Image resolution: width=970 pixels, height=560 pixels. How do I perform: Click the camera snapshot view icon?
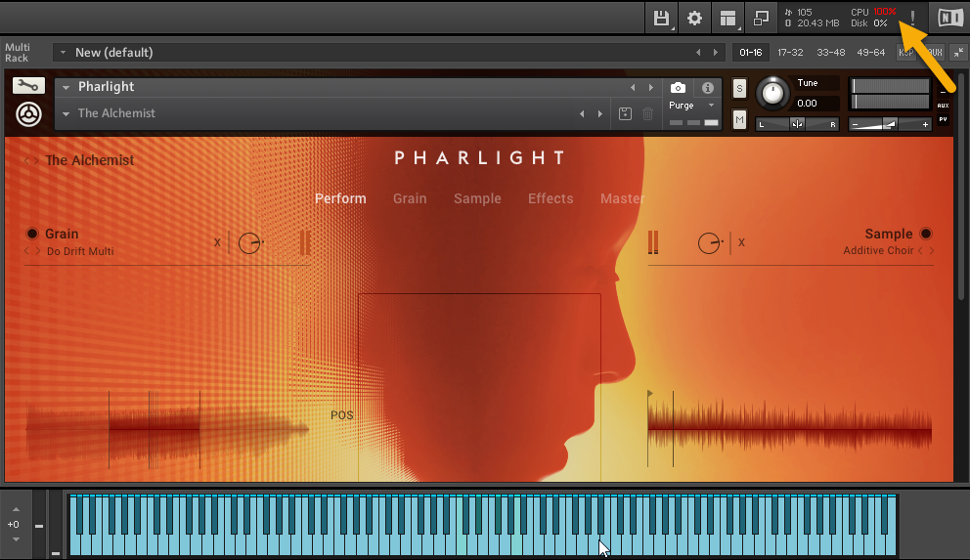click(x=678, y=88)
